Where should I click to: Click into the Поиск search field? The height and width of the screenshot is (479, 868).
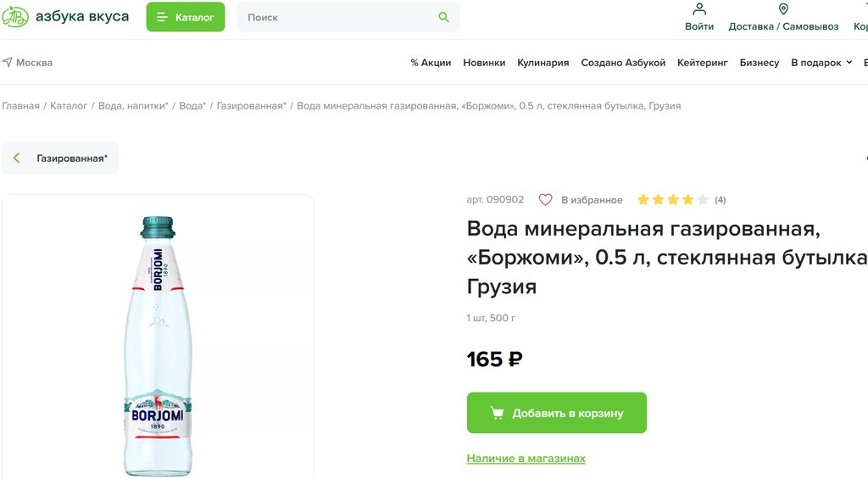click(x=339, y=17)
